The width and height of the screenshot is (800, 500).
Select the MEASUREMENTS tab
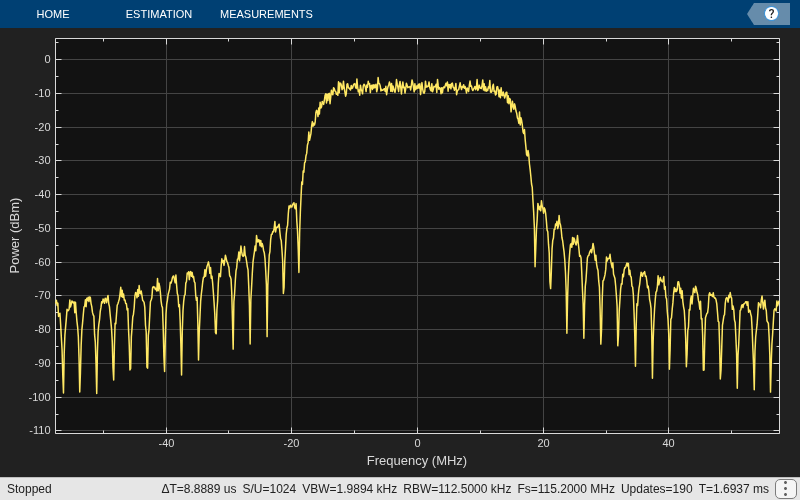pos(266,14)
